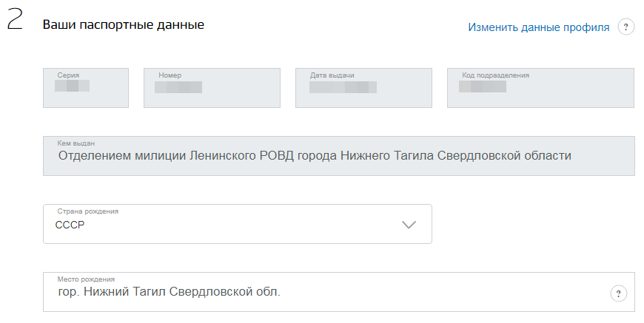Click the Кем выдан small label

[76, 143]
